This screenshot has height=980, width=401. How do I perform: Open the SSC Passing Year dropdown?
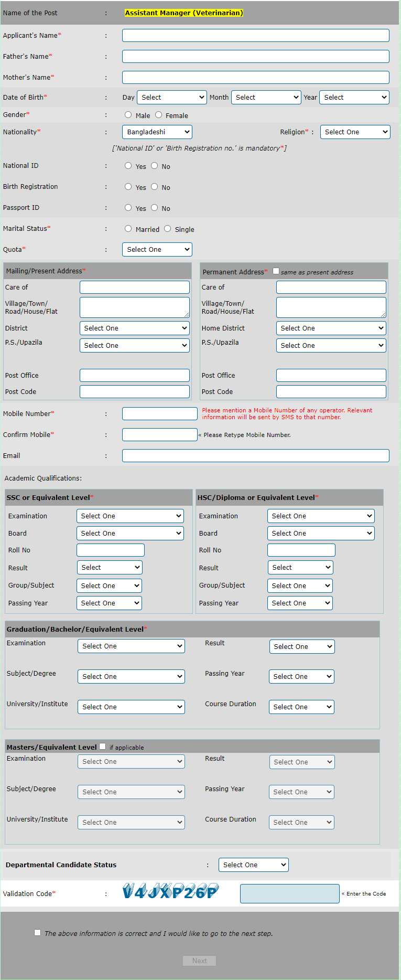pos(110,603)
